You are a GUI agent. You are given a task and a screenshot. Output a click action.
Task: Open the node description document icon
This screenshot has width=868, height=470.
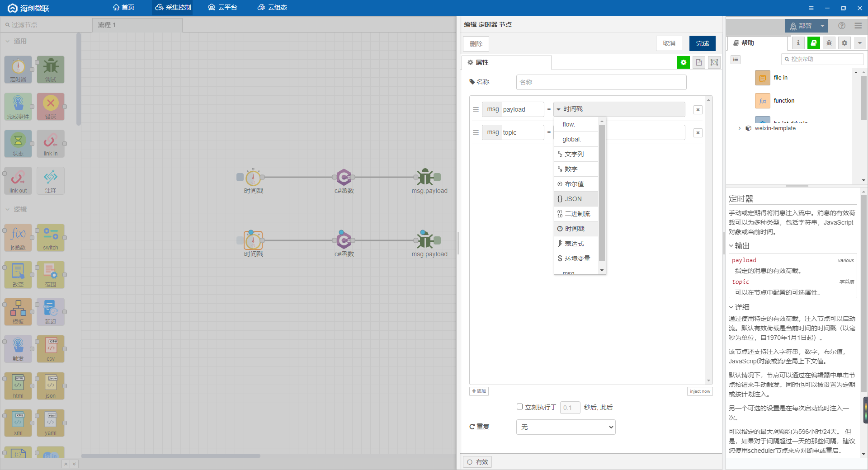[x=699, y=62]
